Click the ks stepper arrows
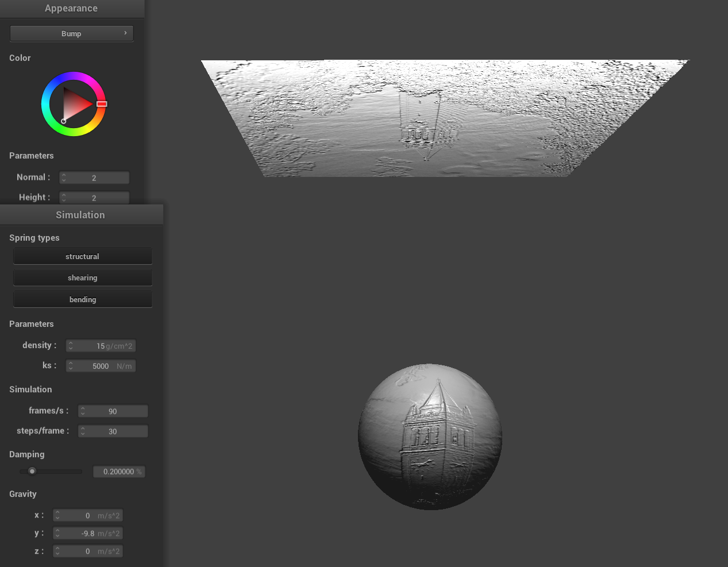The height and width of the screenshot is (567, 728). click(71, 366)
